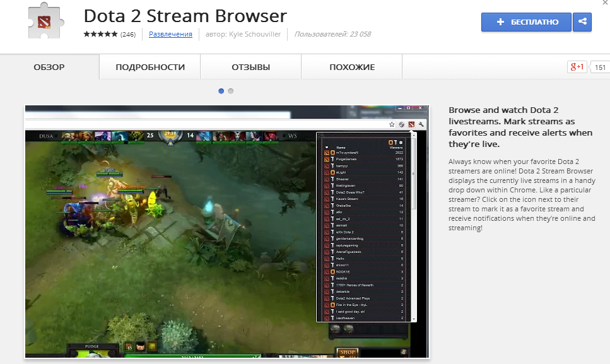Click the bookmark star in the screenshot's browser bar
The width and height of the screenshot is (610, 364).
(x=392, y=124)
